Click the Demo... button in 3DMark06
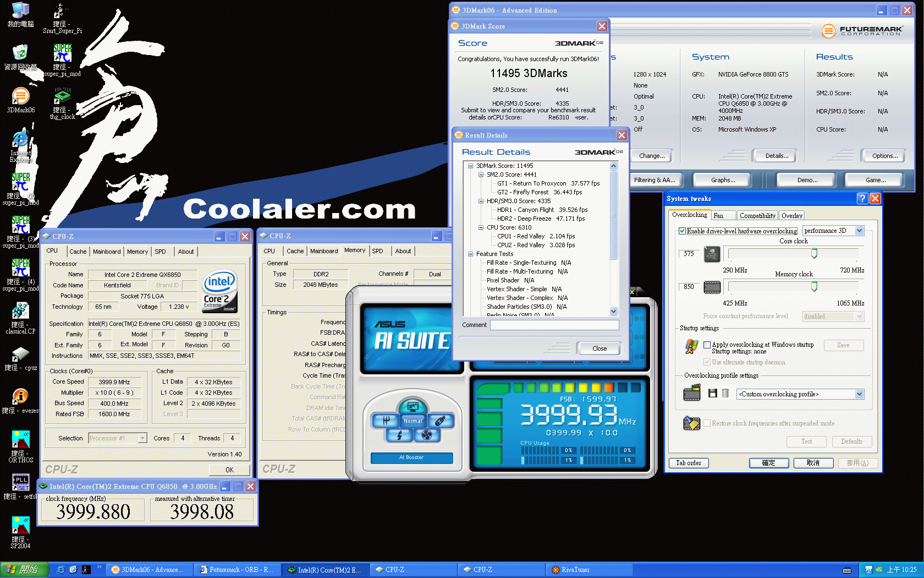Viewport: 924px width, 578px height. click(807, 180)
